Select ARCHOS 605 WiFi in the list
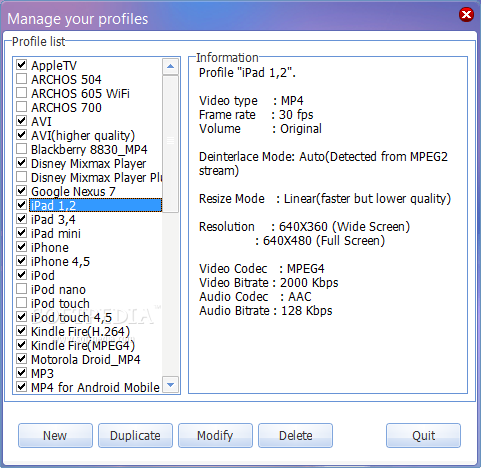This screenshot has width=481, height=468. pyautogui.click(x=80, y=94)
